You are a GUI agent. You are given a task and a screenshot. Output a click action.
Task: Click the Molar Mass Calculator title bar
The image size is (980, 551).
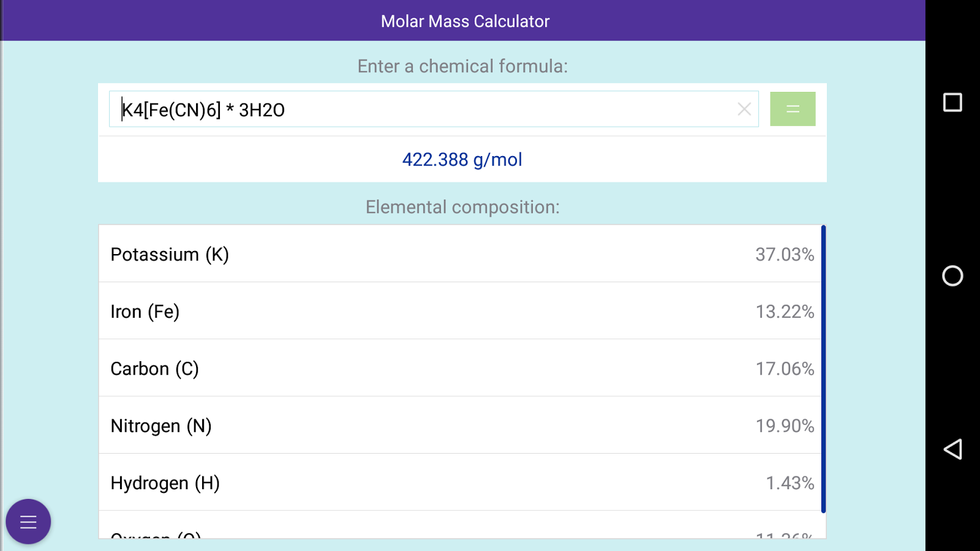click(x=465, y=21)
